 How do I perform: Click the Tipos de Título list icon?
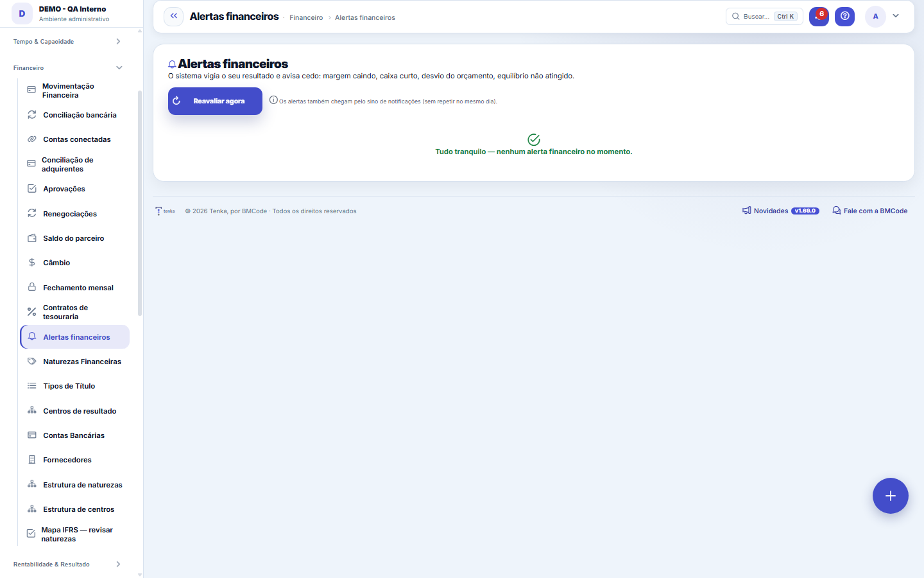31,386
